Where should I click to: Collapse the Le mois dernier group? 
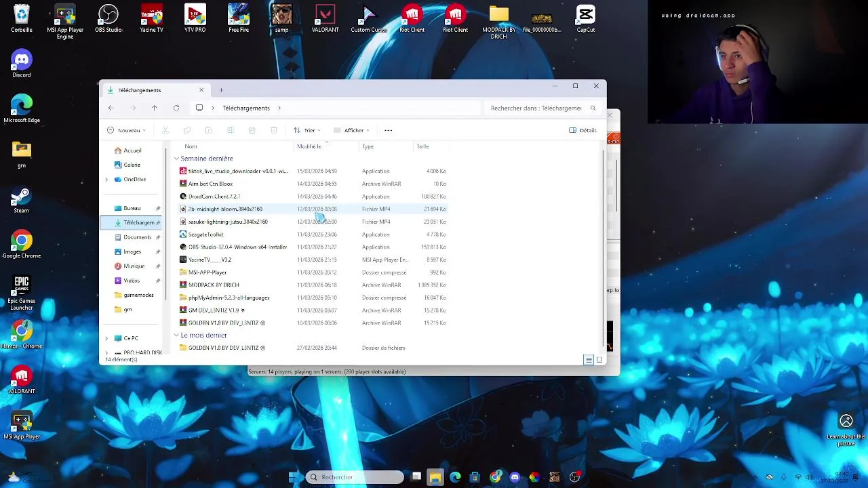(x=176, y=335)
